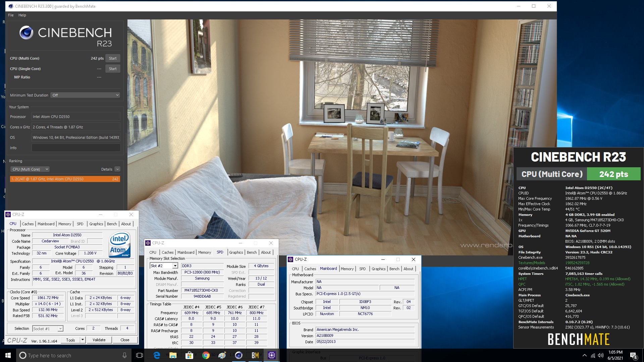The height and width of the screenshot is (362, 644).
Task: Click the Cortana microphone icon
Action: 124,355
